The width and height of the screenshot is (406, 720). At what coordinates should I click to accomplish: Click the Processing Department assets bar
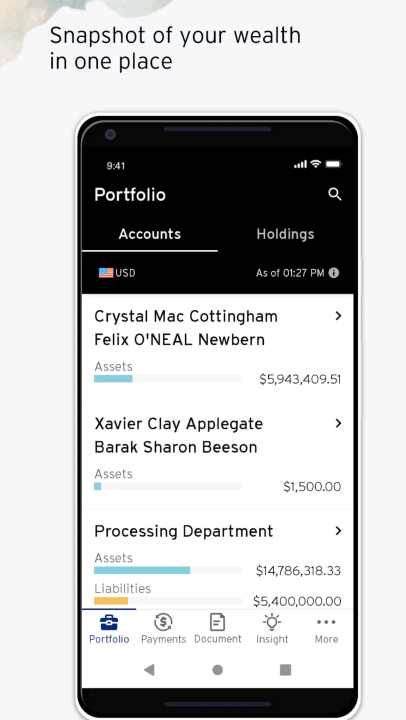pos(142,570)
